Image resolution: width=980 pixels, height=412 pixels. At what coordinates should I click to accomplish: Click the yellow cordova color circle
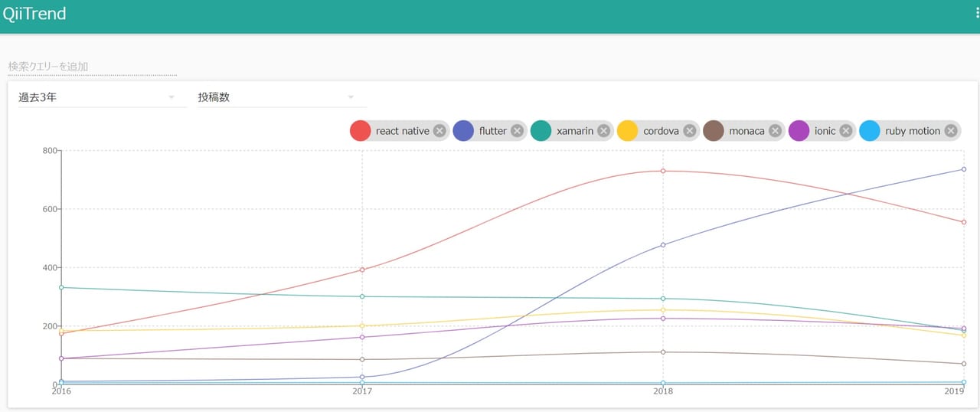pyautogui.click(x=628, y=131)
